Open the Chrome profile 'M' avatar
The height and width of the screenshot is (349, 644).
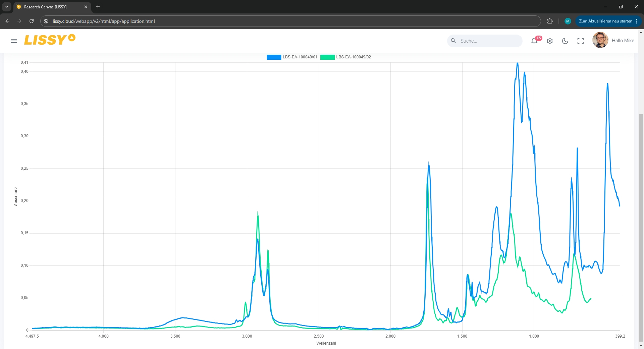pos(568,21)
